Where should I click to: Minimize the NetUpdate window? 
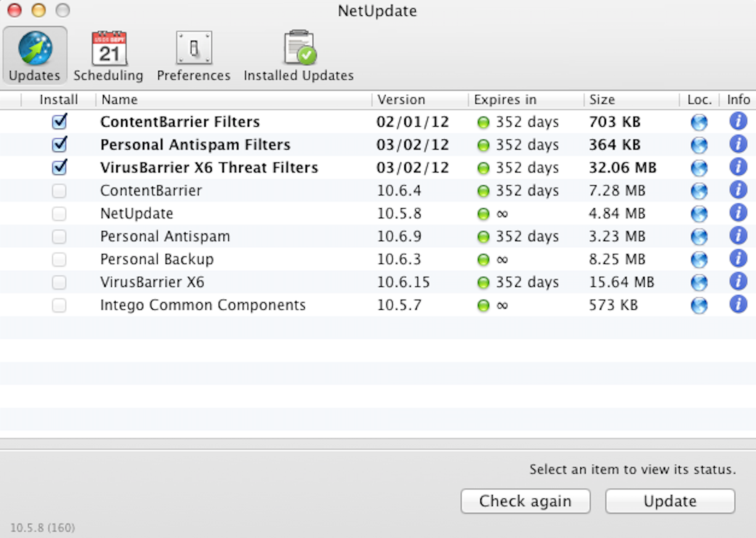point(39,10)
